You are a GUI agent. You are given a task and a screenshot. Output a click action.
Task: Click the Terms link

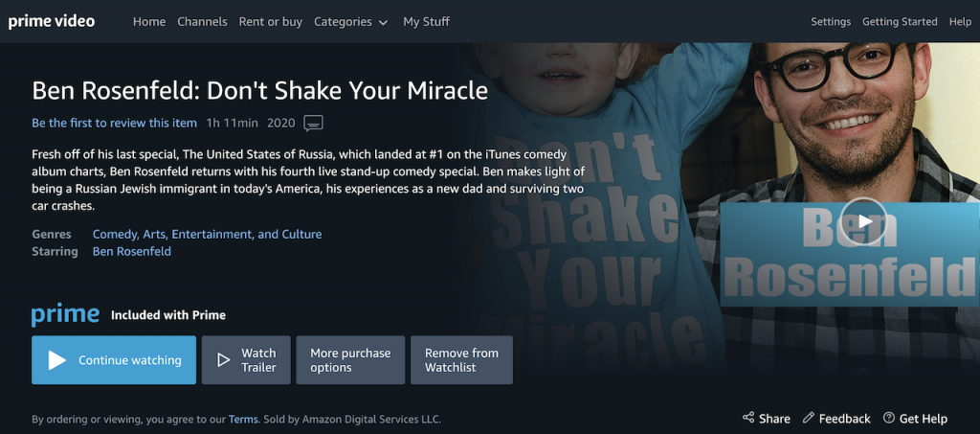243,419
